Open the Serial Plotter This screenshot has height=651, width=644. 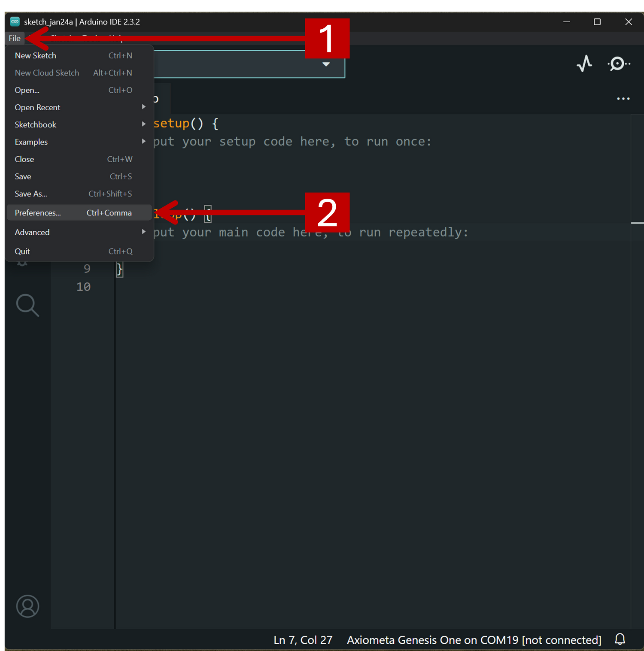[584, 64]
